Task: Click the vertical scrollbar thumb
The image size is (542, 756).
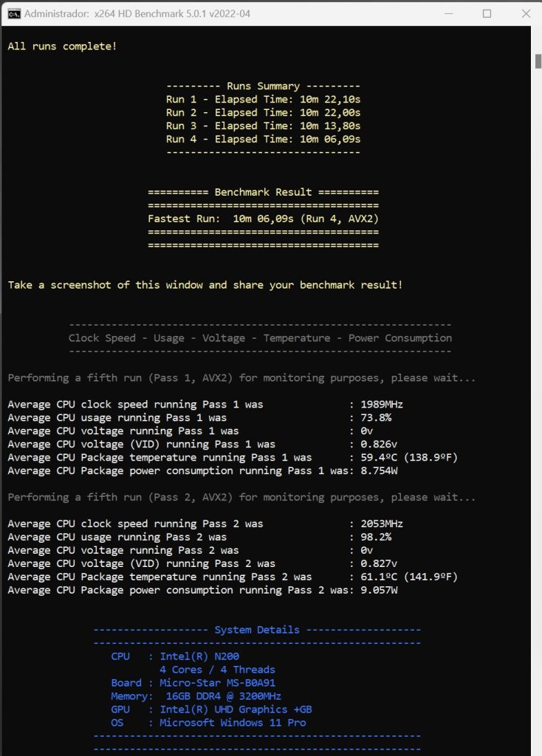Action: [538, 61]
